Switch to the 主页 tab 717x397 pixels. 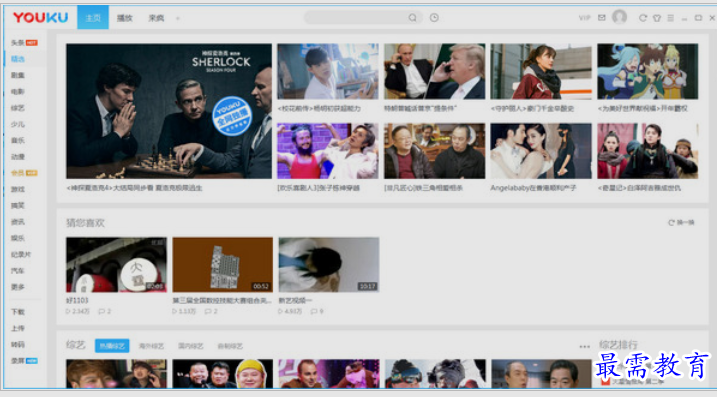(93, 17)
